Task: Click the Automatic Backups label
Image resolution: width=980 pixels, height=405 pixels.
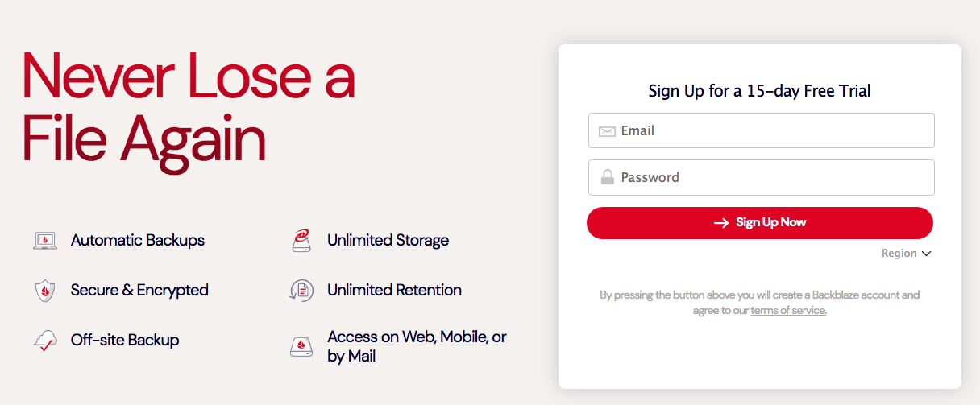Action: coord(138,240)
